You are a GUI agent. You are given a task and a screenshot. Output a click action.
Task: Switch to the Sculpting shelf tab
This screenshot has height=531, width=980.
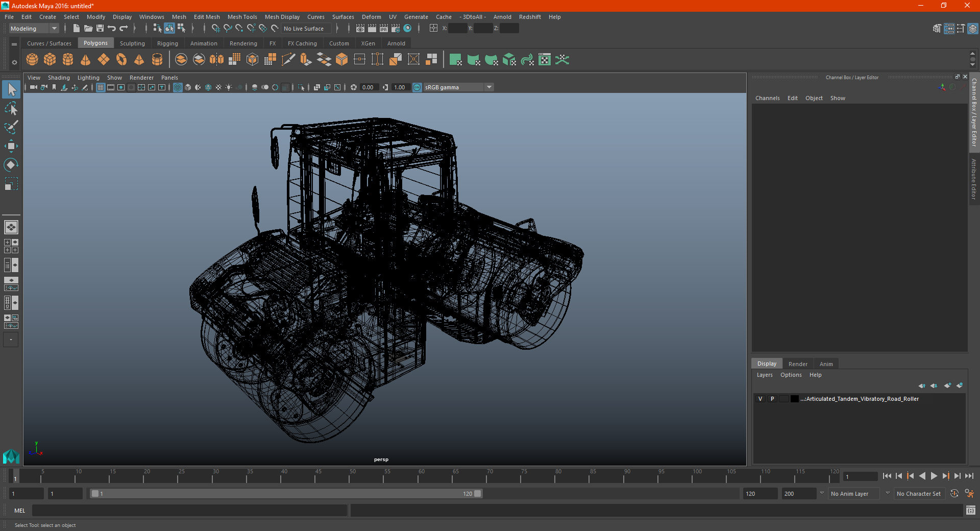[x=132, y=43]
